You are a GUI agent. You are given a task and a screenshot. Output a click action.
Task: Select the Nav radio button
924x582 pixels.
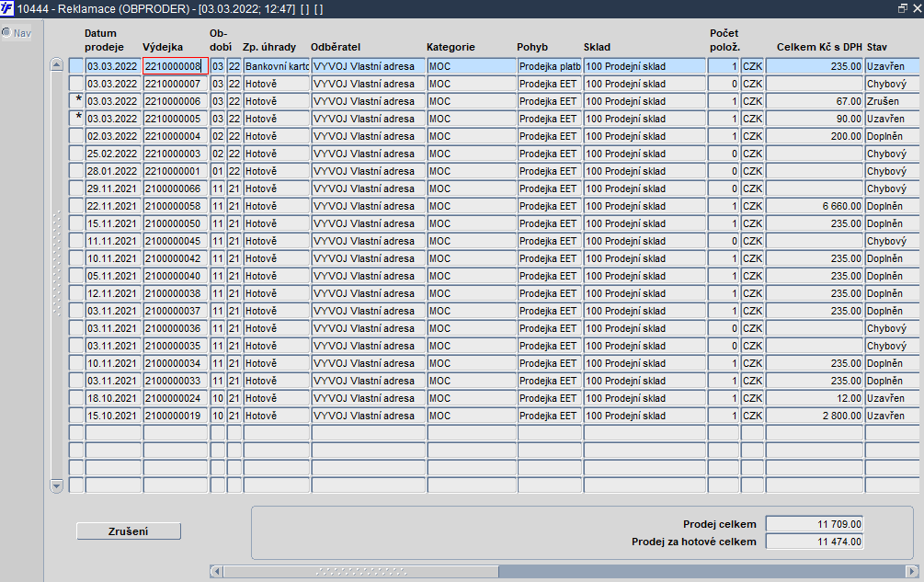6,32
